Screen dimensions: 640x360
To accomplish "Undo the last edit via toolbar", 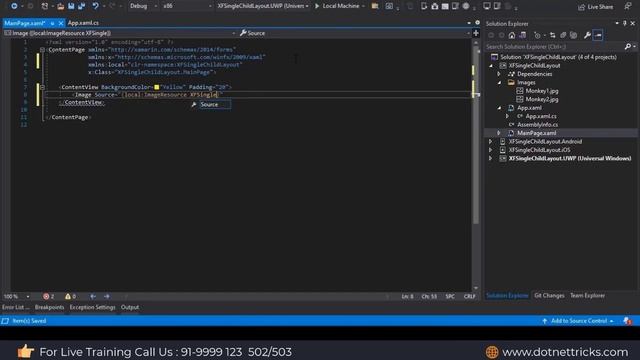I will [95, 6].
